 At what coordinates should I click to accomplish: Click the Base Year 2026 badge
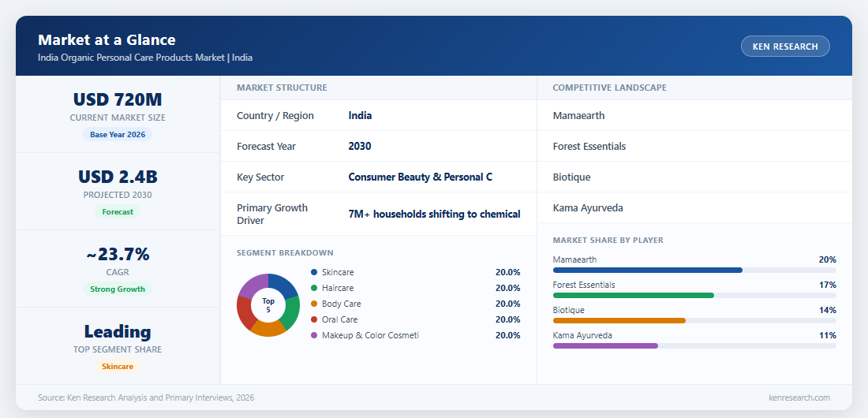118,135
